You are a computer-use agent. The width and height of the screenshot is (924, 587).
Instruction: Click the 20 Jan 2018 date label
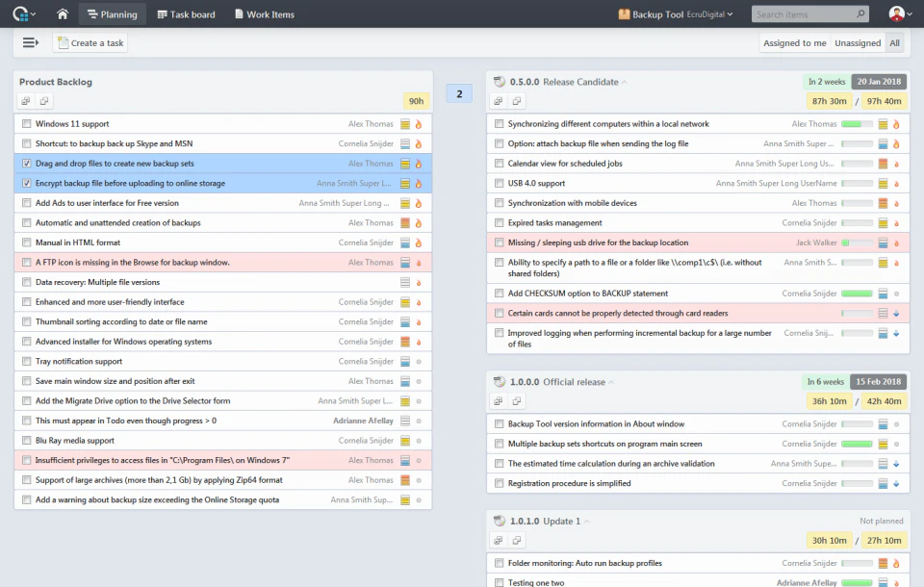click(x=879, y=82)
